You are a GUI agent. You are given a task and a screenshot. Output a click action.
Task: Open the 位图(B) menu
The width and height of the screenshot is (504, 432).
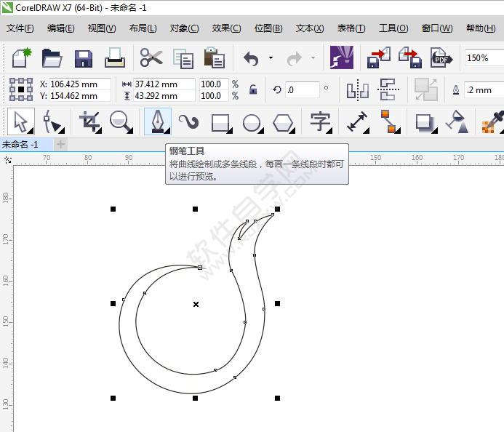pyautogui.click(x=268, y=28)
